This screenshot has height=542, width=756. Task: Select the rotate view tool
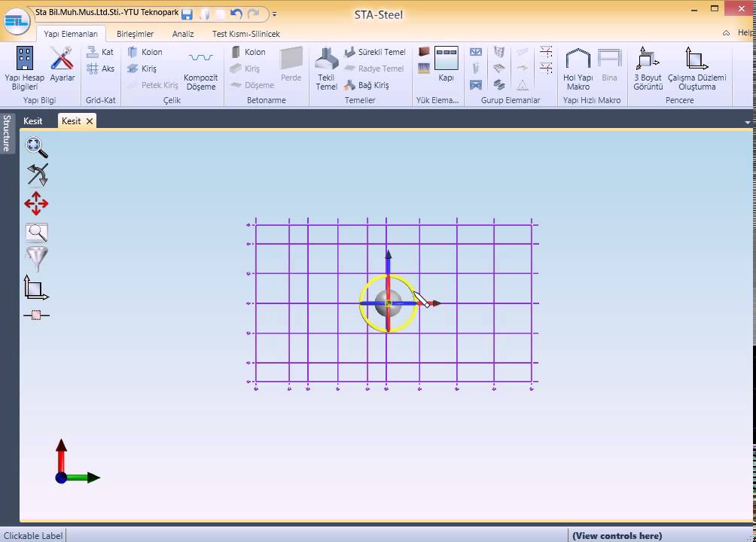click(37, 175)
